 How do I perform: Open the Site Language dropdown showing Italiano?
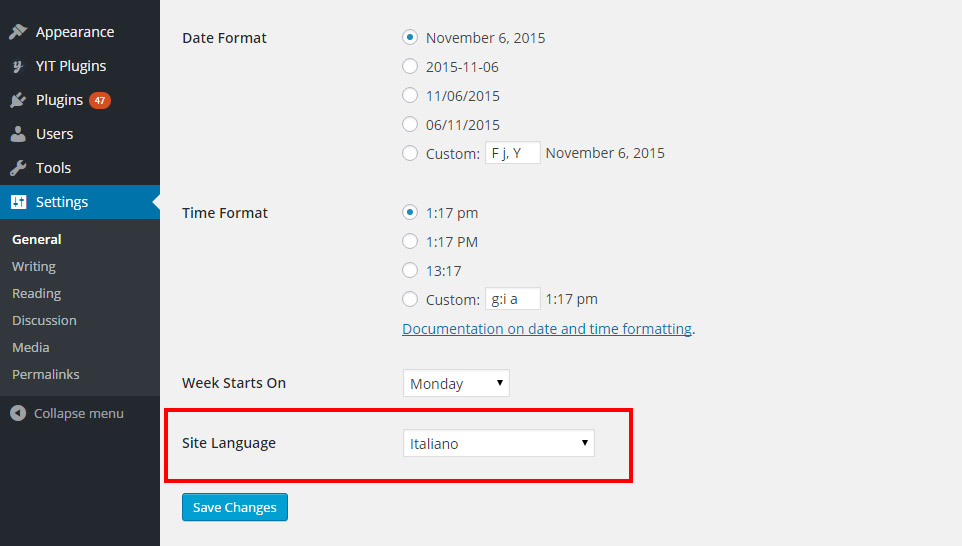[499, 443]
